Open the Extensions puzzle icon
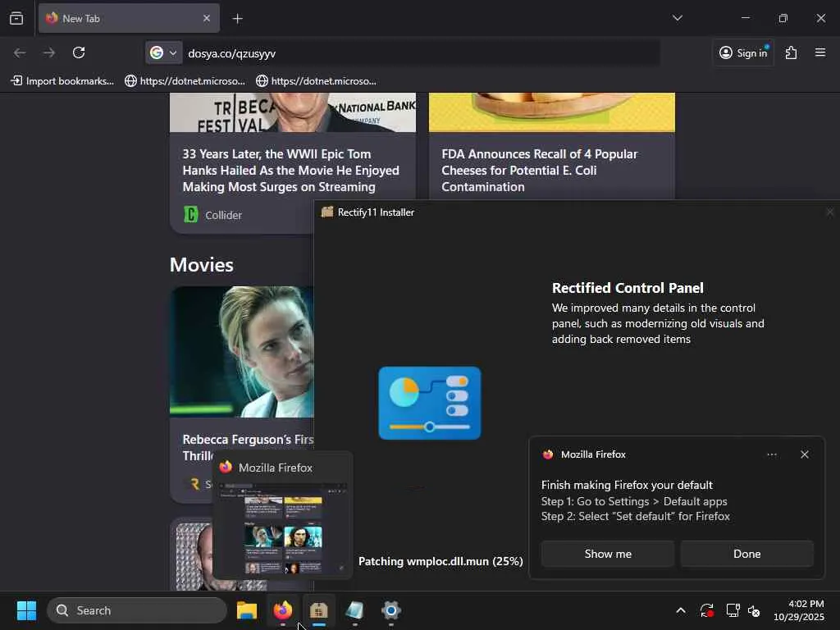The image size is (840, 630). [x=791, y=52]
